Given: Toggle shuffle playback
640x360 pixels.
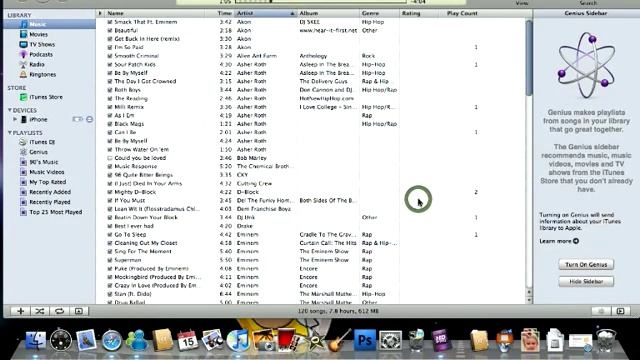Looking at the screenshot, I should [x=40, y=311].
